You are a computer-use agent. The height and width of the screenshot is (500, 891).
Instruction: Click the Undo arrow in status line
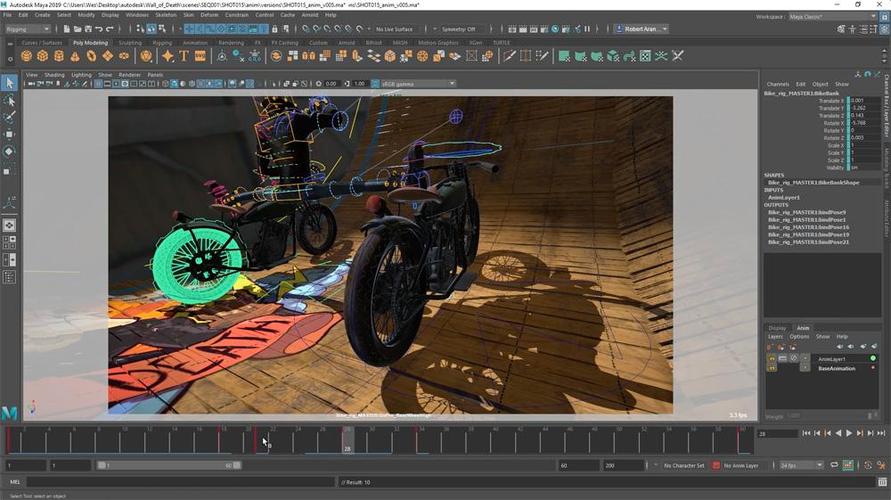[x=99, y=28]
